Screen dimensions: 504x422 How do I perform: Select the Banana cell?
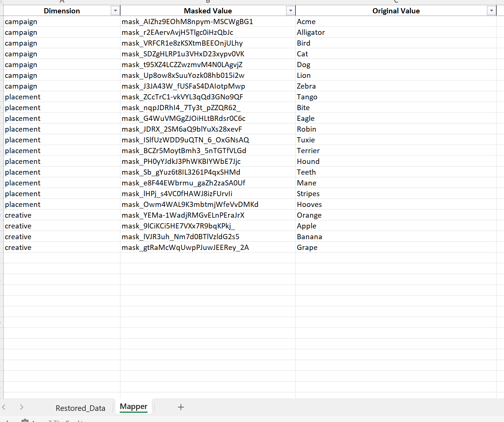(x=396, y=237)
